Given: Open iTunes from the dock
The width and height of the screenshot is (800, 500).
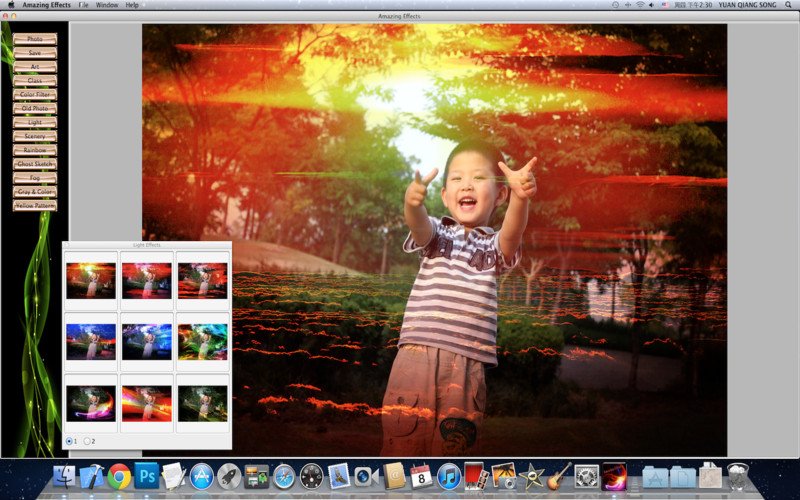Looking at the screenshot, I should (448, 477).
